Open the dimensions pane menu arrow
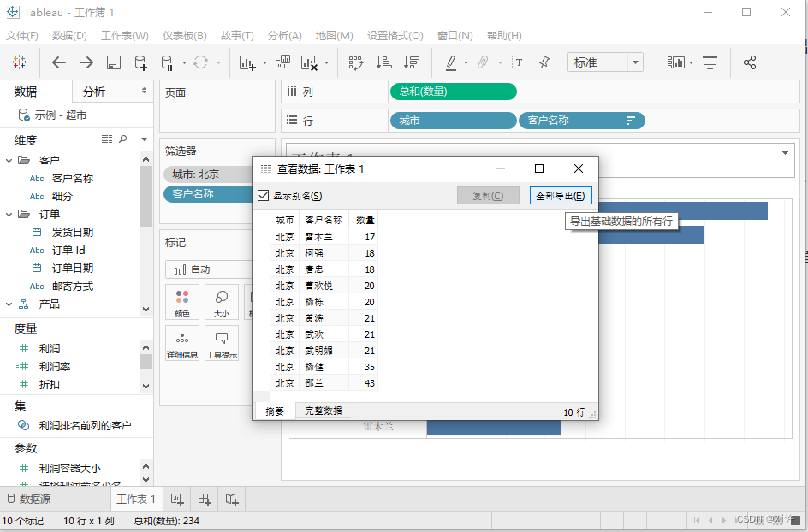The height and width of the screenshot is (532, 808). [145, 139]
